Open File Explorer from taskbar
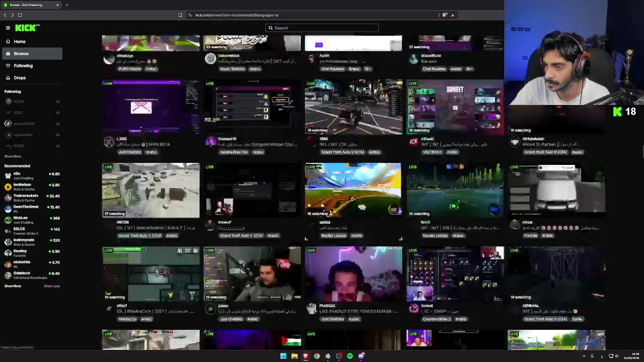644x362 pixels. pos(294,356)
